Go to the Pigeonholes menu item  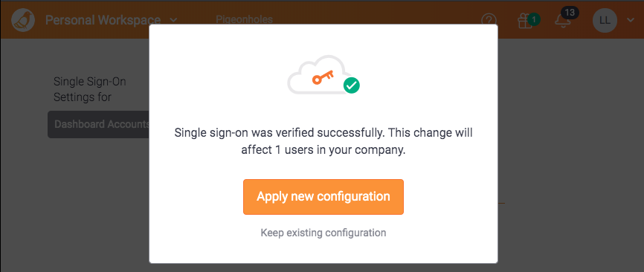click(244, 19)
